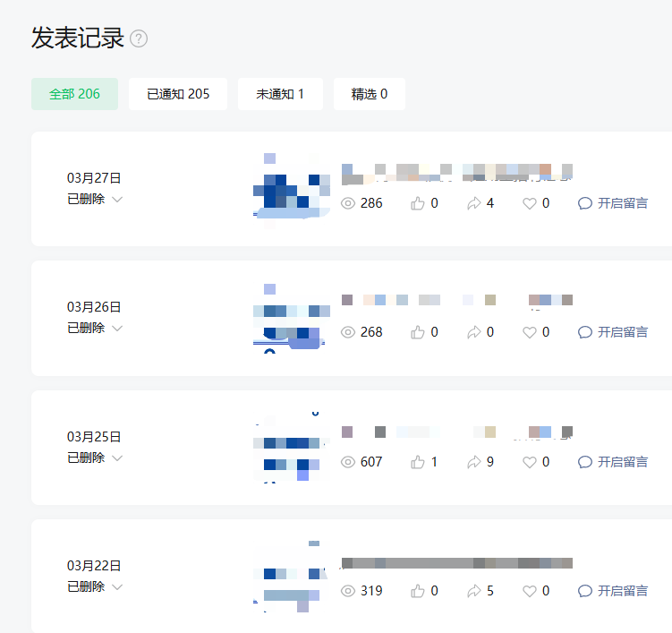The height and width of the screenshot is (633, 672).
Task: Click the views eye icon showing 319
Action: 348,591
